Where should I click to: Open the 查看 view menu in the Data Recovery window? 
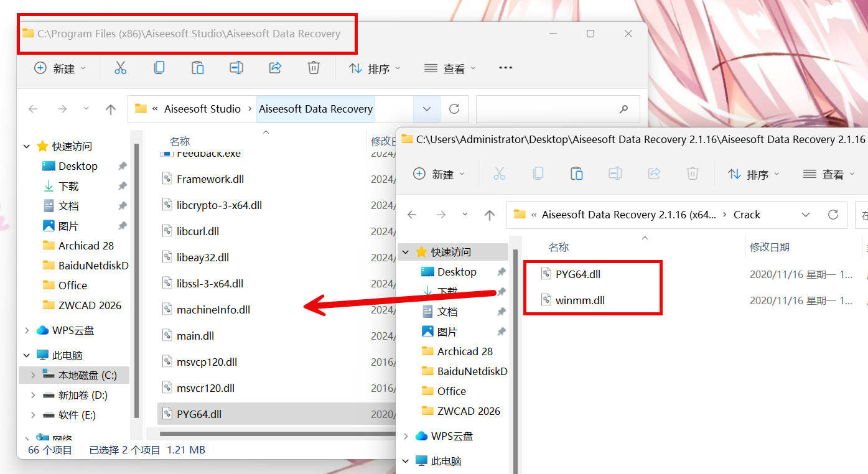tap(449, 69)
